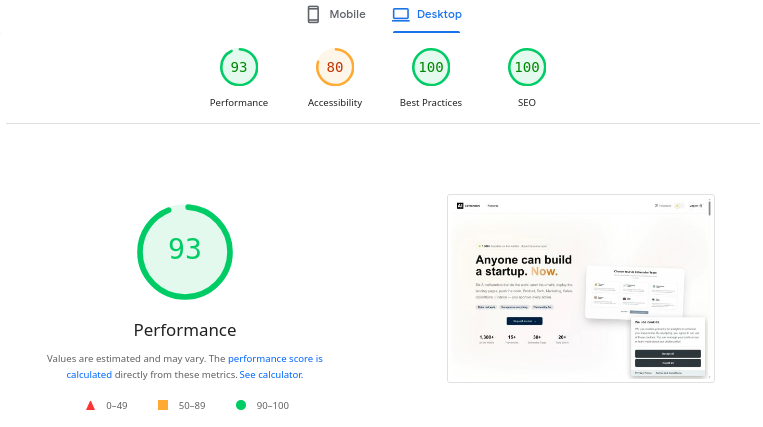This screenshot has height=427, width=763.
Task: Open the SEO score gauge
Action: (527, 67)
